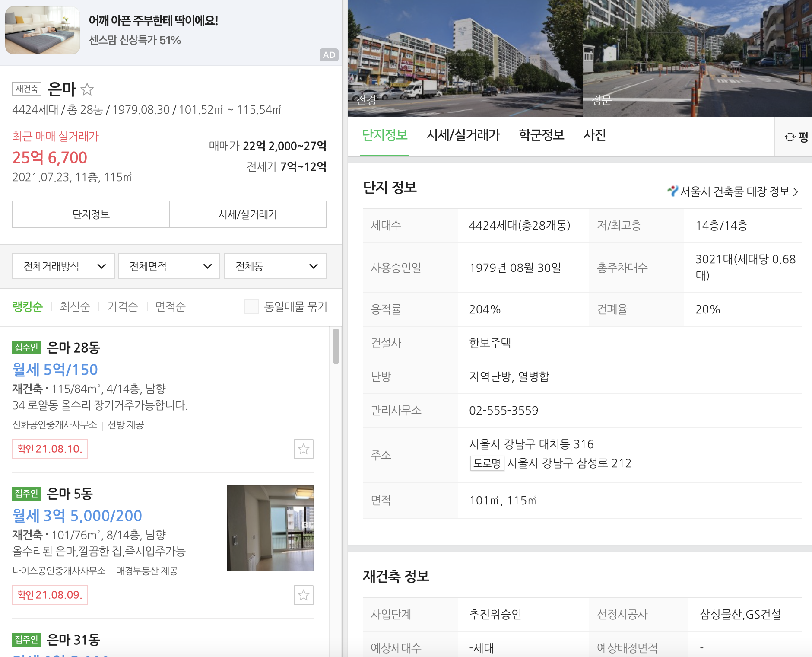
Task: Click the 확인 21.08.09. confirmation tag
Action: [50, 595]
